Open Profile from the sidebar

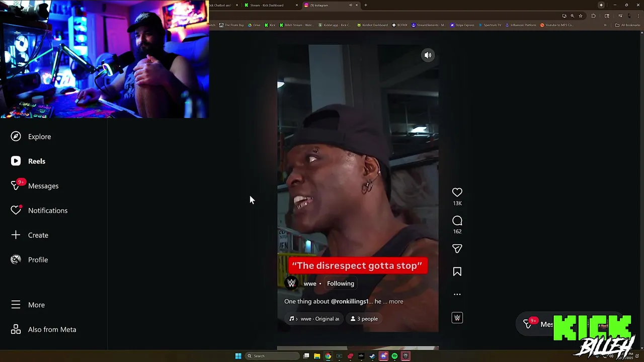(30, 260)
